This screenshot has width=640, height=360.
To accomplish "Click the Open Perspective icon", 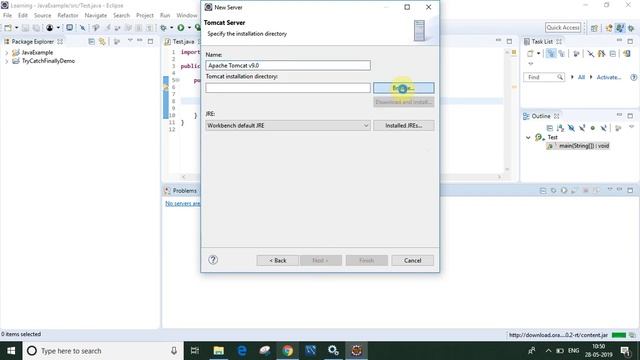I will tap(594, 28).
